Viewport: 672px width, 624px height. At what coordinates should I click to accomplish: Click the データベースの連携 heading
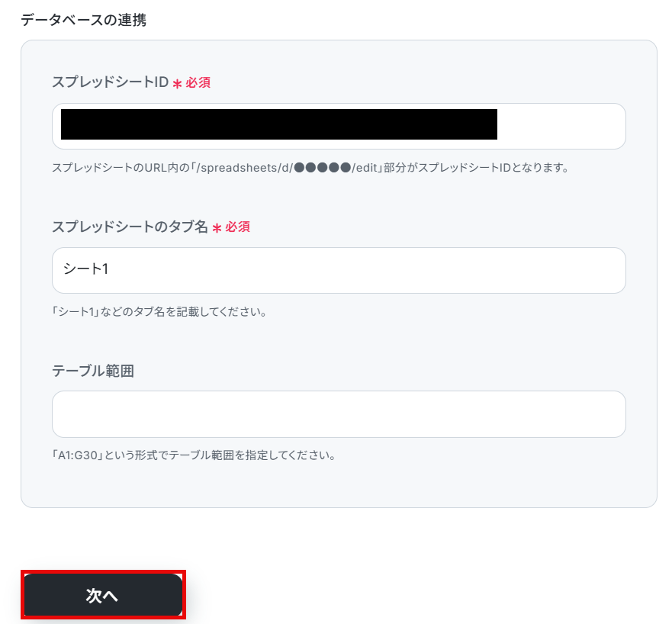[x=84, y=20]
